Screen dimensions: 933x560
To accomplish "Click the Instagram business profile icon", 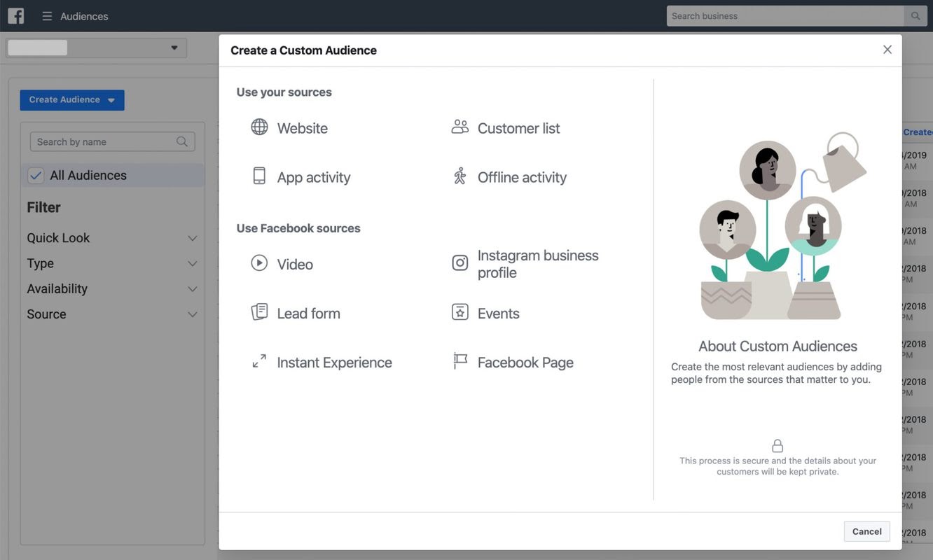I will pyautogui.click(x=459, y=262).
